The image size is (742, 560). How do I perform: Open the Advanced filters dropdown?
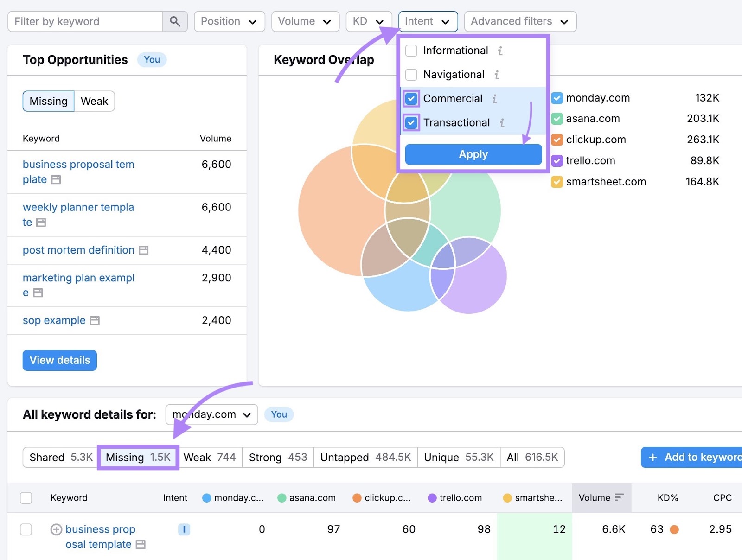(519, 21)
